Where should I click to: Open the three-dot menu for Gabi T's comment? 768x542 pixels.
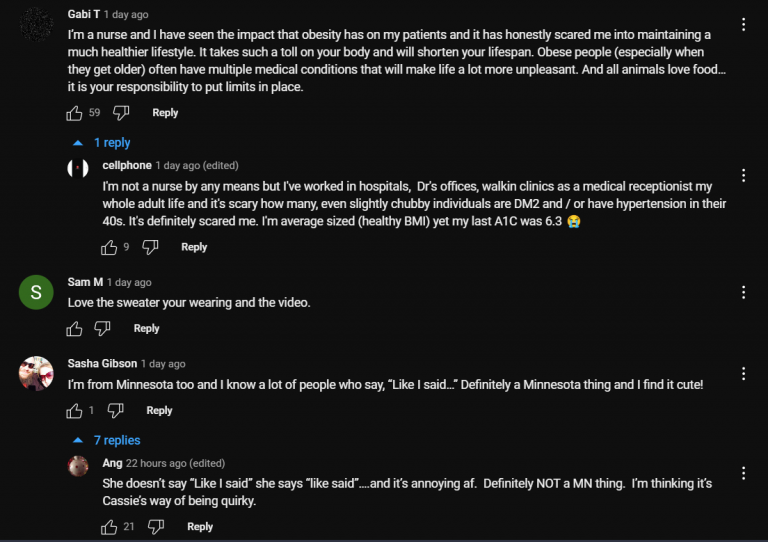tap(744, 24)
